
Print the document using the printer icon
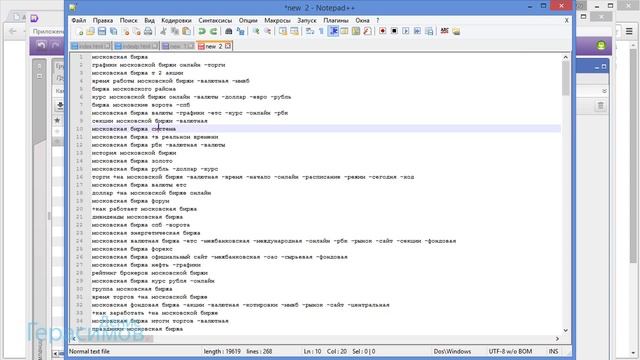coord(148,31)
